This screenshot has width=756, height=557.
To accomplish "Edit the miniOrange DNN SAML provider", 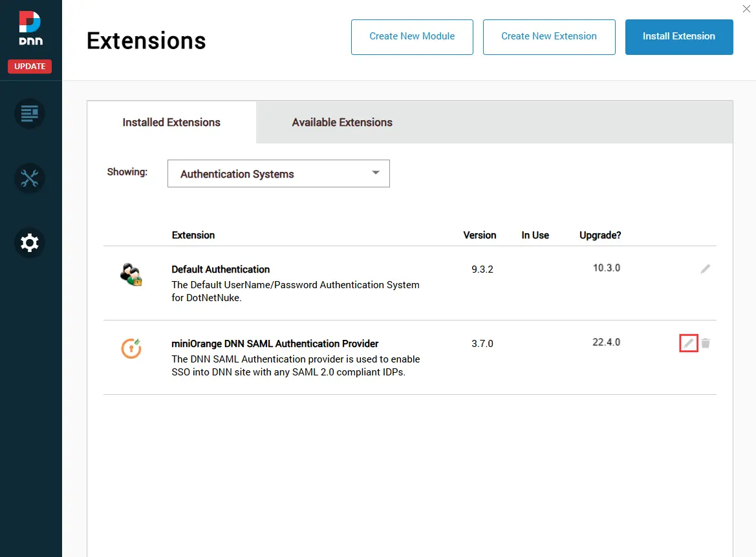I will 689,343.
